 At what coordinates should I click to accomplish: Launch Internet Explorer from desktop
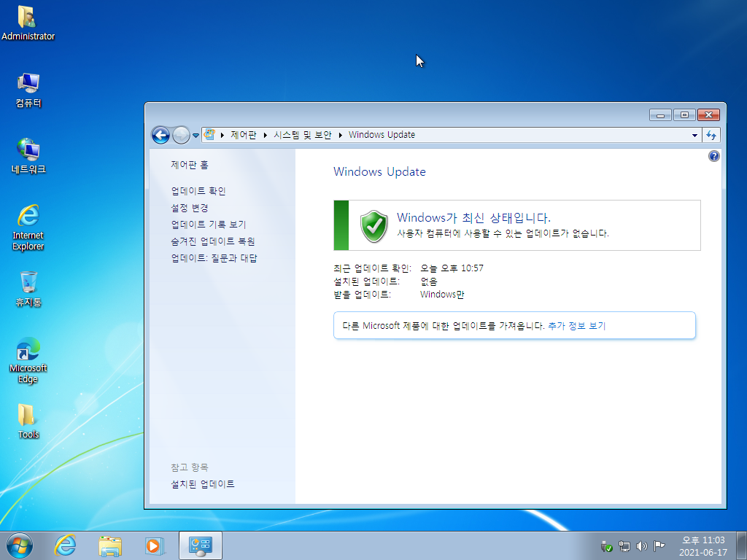click(28, 227)
